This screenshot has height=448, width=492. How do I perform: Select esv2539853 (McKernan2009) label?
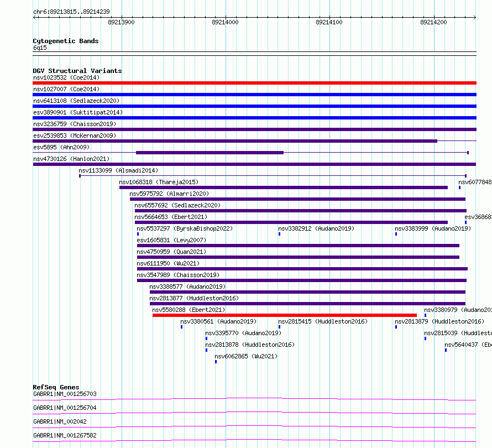coord(75,136)
